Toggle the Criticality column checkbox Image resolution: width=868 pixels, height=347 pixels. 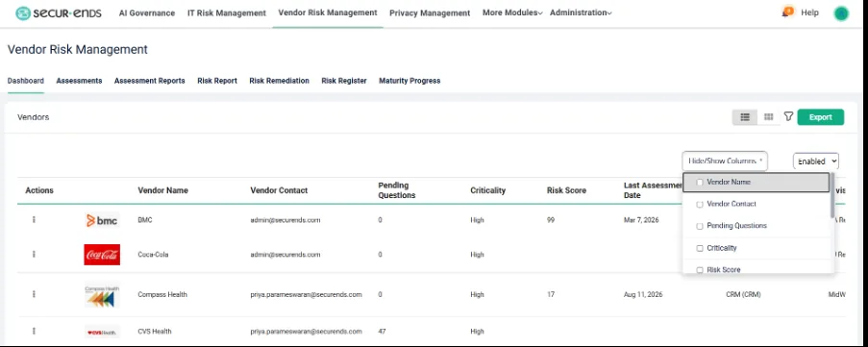[x=700, y=249]
